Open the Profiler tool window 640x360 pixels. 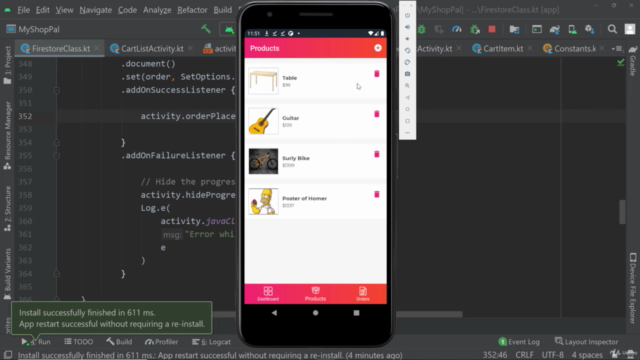tap(161, 342)
